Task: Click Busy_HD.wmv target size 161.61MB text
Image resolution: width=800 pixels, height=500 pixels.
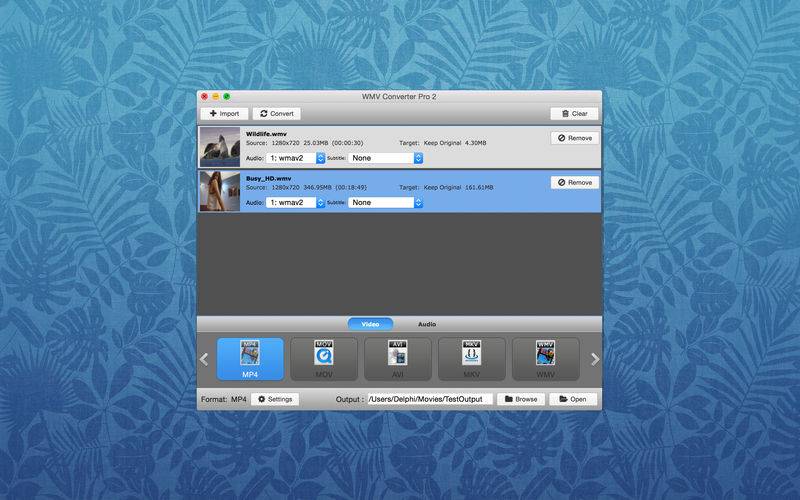Action: click(x=479, y=187)
